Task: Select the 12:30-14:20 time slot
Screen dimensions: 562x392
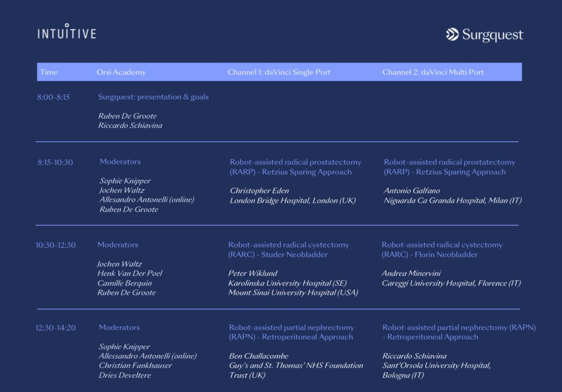Action: 56,328
